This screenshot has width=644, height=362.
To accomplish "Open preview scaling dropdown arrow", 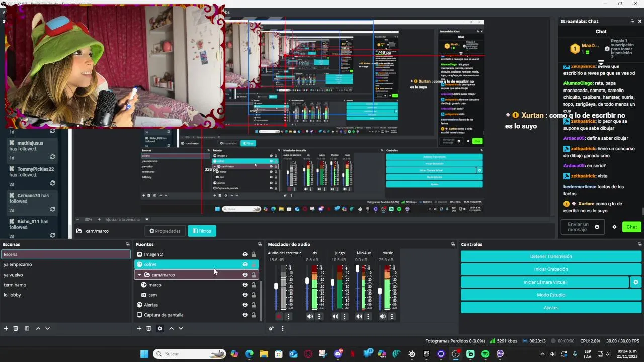I will 147,219.
